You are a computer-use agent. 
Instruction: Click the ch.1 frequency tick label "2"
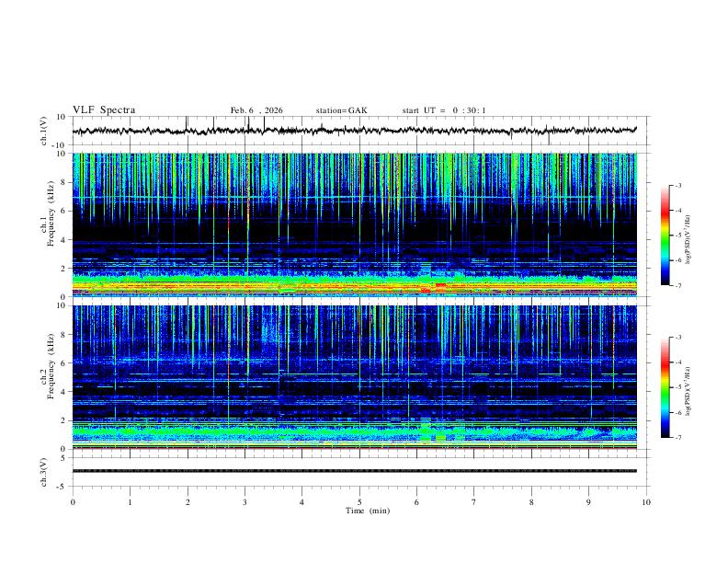tap(64, 268)
